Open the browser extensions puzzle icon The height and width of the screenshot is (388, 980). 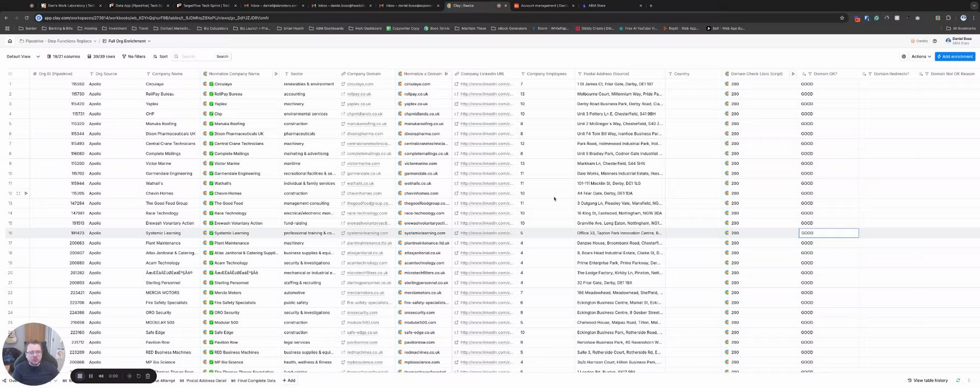948,18
